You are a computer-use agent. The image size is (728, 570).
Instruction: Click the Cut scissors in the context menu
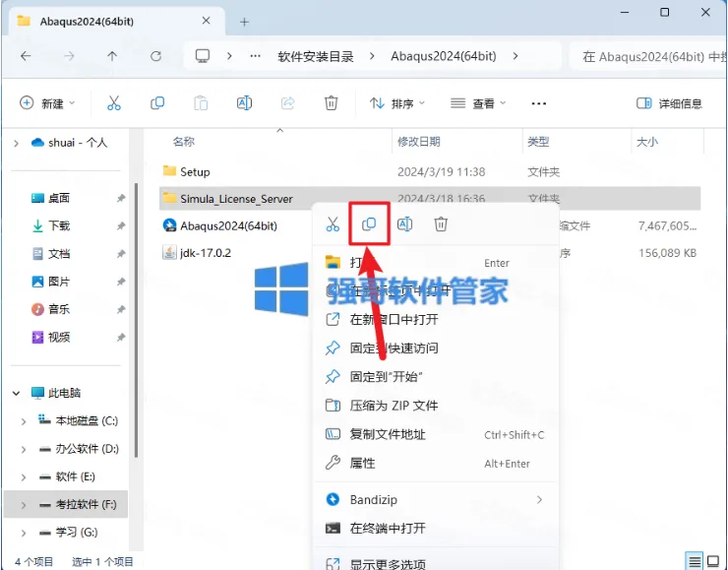coord(333,223)
